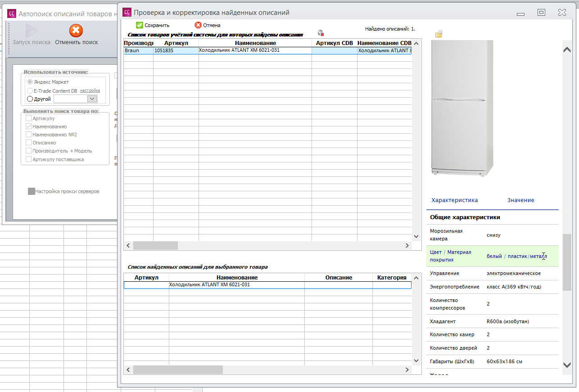579x392 pixels.
Task: Click the right arrow of the found-descriptions scrollbar
Action: point(407,369)
